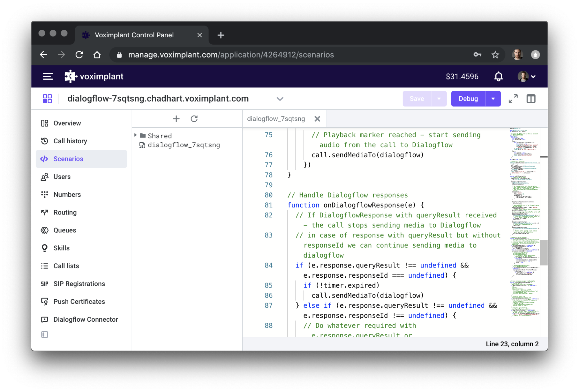Click the Voximplant logo
Image resolution: width=579 pixels, height=392 pixels.
coord(94,76)
